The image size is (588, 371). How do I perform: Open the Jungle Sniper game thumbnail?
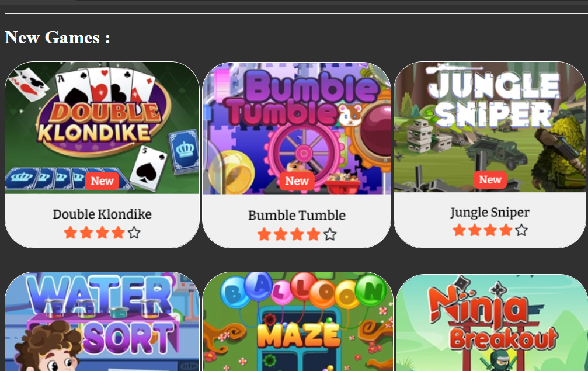490,127
